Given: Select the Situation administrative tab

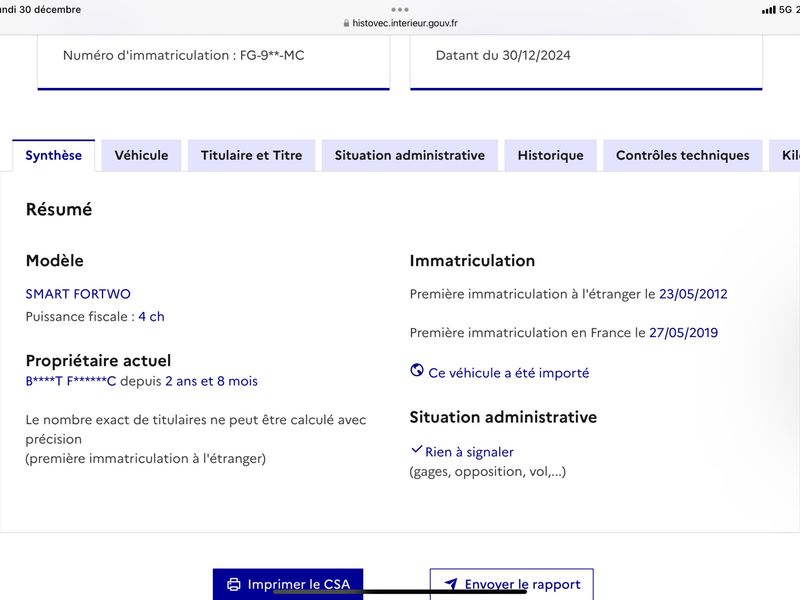Looking at the screenshot, I should pos(410,155).
